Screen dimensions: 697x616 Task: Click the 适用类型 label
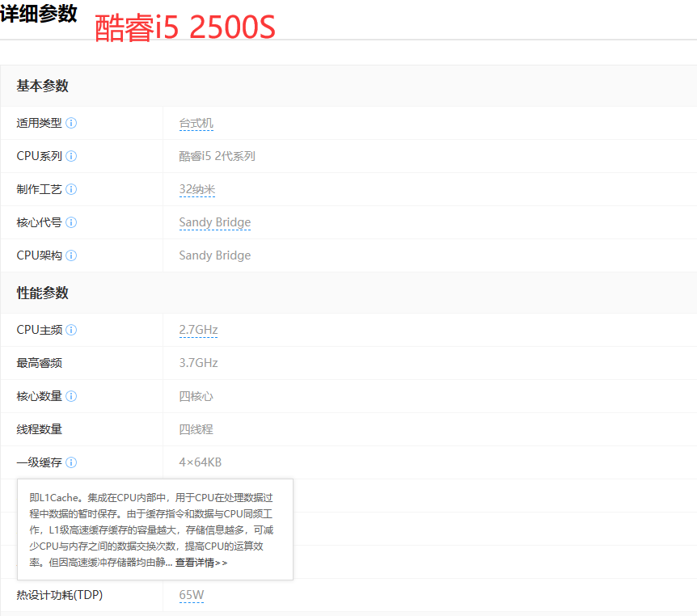(x=39, y=123)
